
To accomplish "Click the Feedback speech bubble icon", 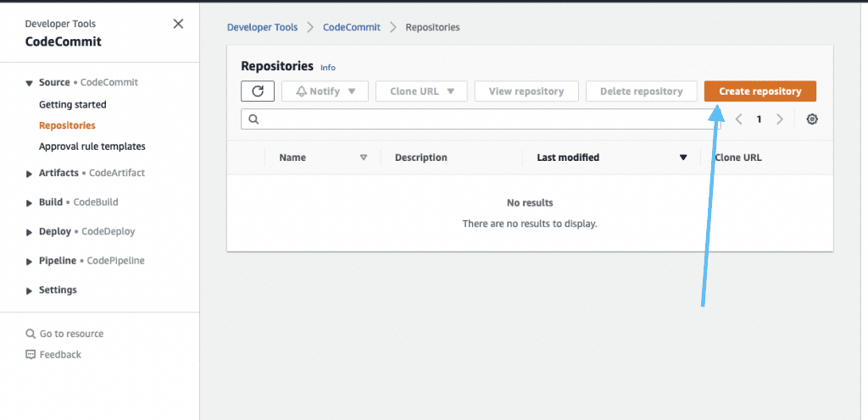I will coord(31,355).
